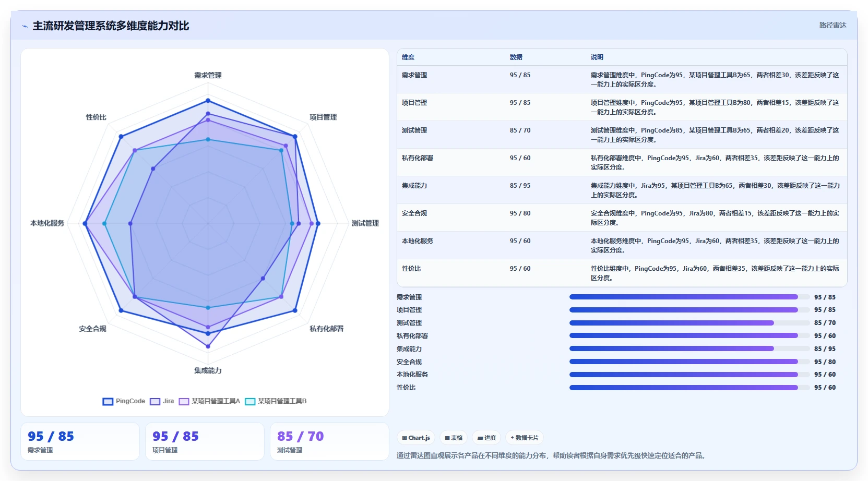Select the 安全合规 table row name
The width and height of the screenshot is (868, 481).
[x=414, y=213]
